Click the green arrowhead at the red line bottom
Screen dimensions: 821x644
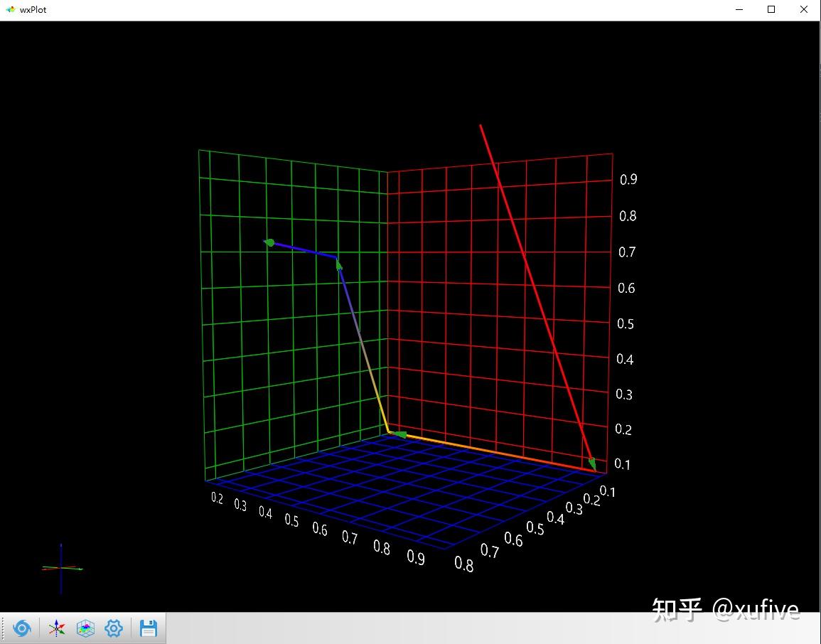(592, 463)
